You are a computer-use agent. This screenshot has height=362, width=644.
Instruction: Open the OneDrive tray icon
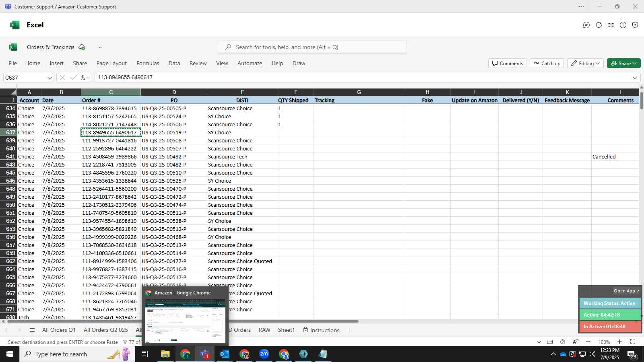pyautogui.click(x=563, y=354)
